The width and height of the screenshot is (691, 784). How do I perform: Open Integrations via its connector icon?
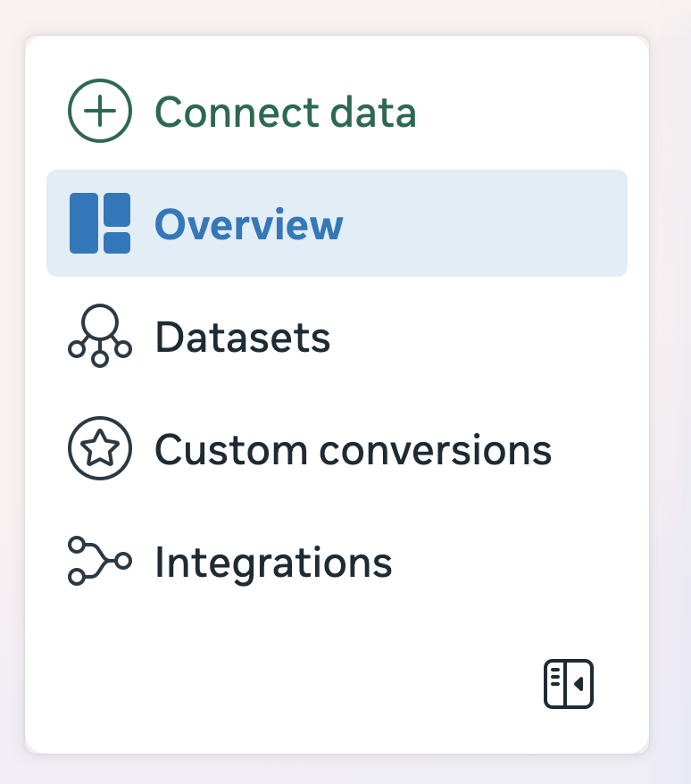[x=100, y=562]
